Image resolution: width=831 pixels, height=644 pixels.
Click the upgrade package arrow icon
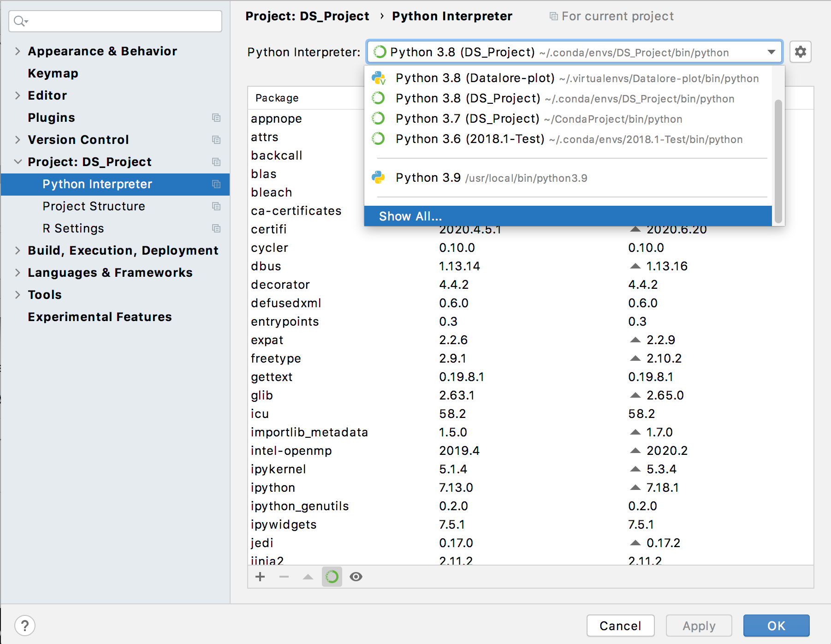308,577
